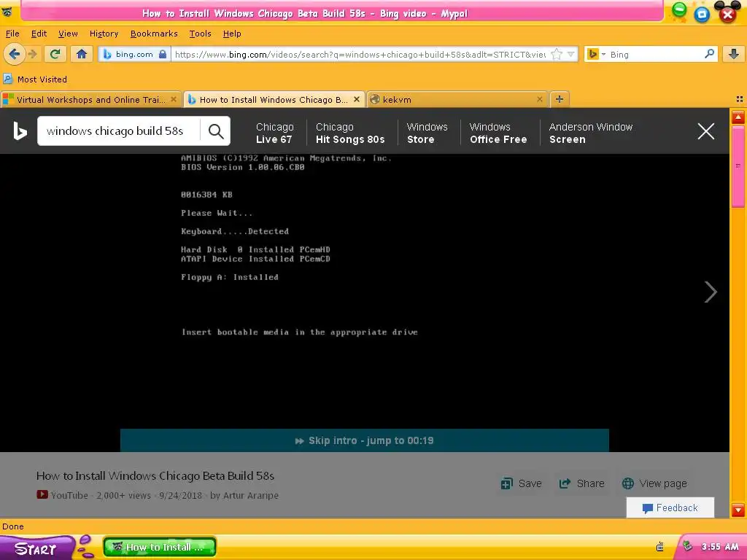Open the History menu
Image resolution: width=747 pixels, height=560 pixels.
point(104,34)
